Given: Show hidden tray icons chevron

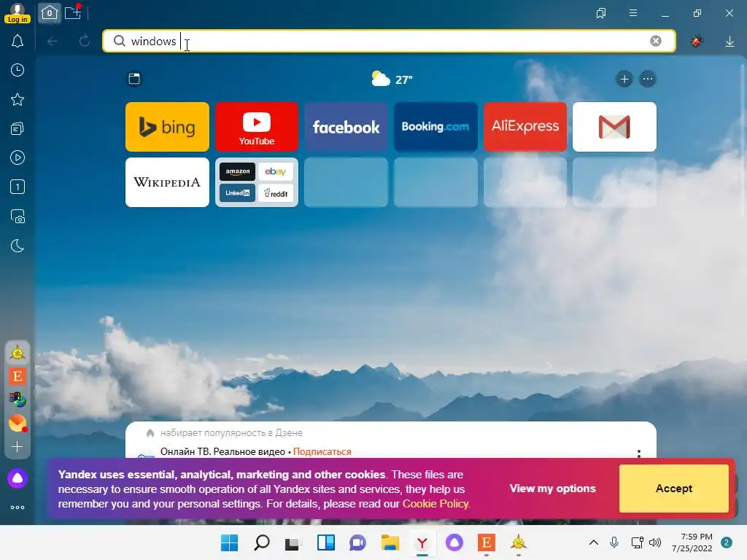Looking at the screenshot, I should (594, 542).
